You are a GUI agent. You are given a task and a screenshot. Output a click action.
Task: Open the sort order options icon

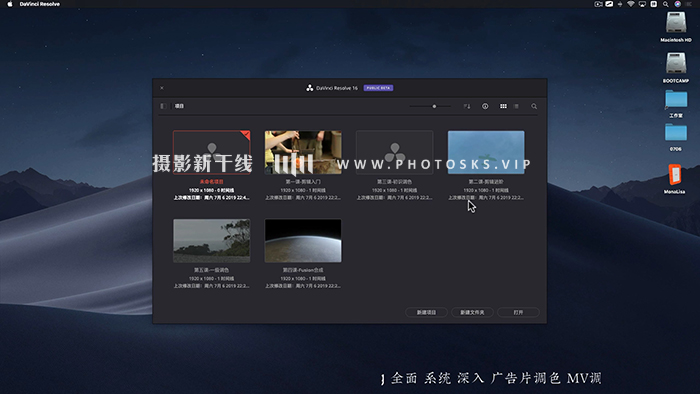click(x=467, y=106)
